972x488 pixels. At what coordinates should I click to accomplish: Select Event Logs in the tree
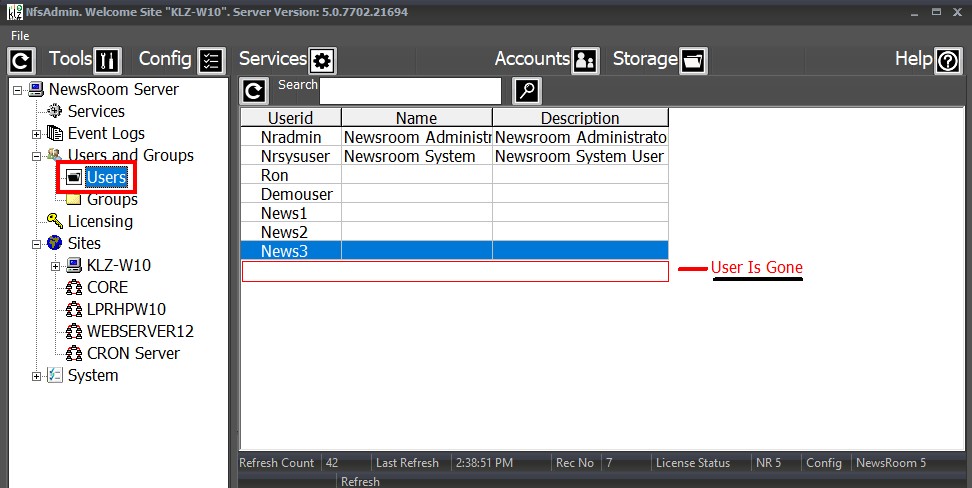[106, 133]
